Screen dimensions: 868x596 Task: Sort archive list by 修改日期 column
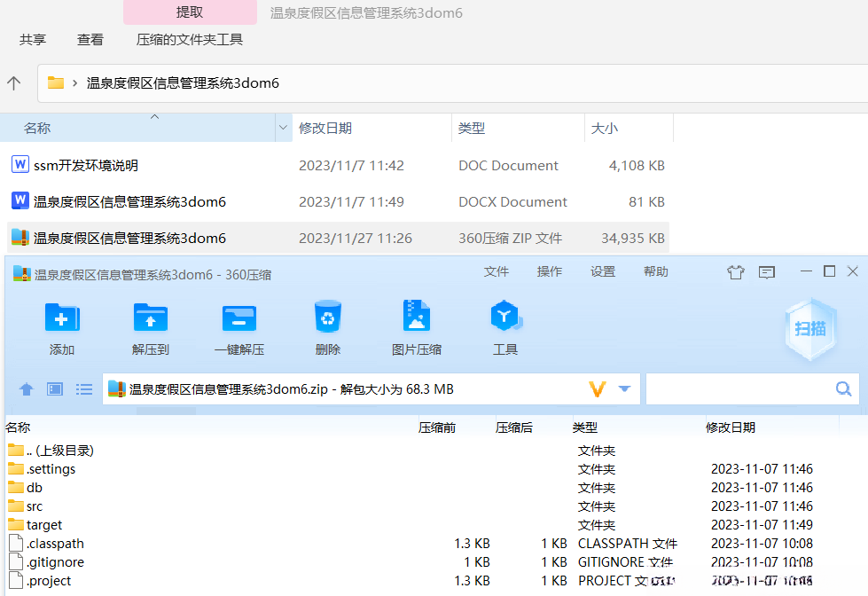click(731, 427)
